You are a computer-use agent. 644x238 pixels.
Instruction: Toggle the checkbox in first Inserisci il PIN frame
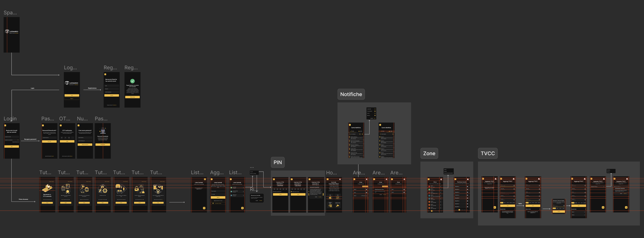[x=274, y=191]
